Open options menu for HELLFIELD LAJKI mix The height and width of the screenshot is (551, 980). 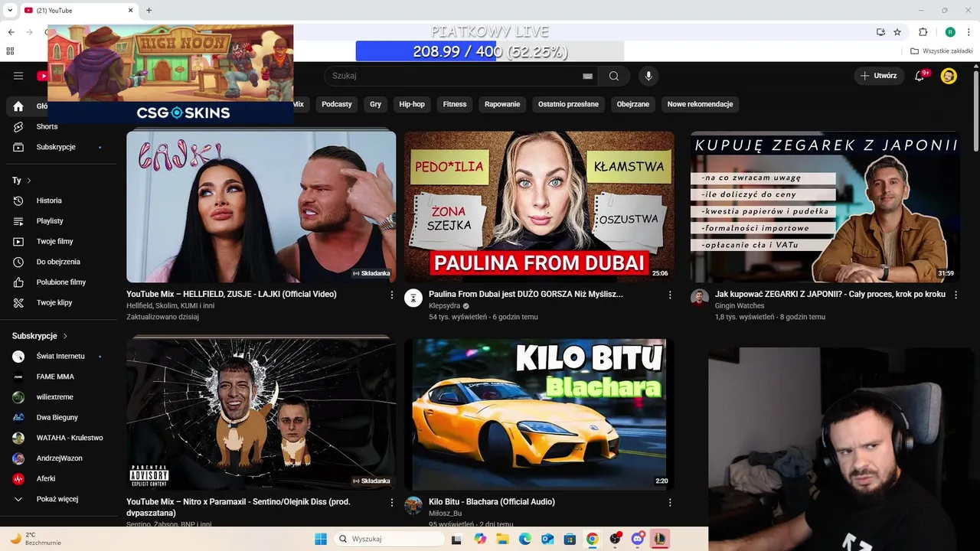point(392,295)
